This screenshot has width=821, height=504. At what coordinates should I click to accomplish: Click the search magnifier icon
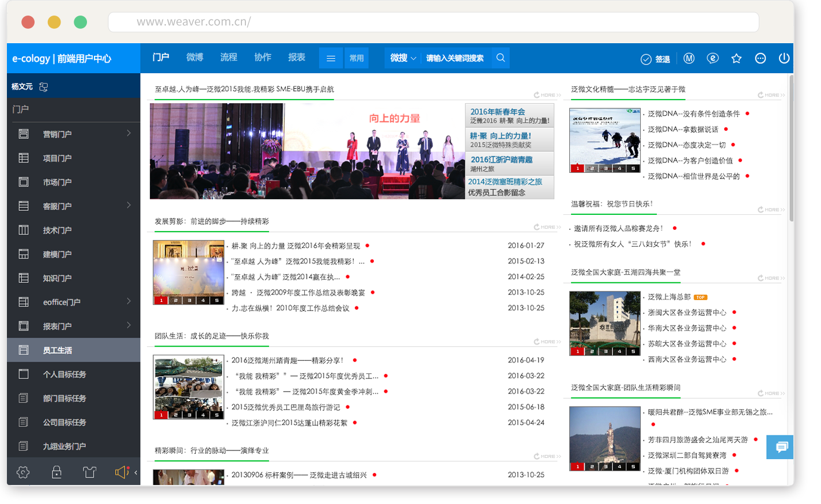point(501,58)
